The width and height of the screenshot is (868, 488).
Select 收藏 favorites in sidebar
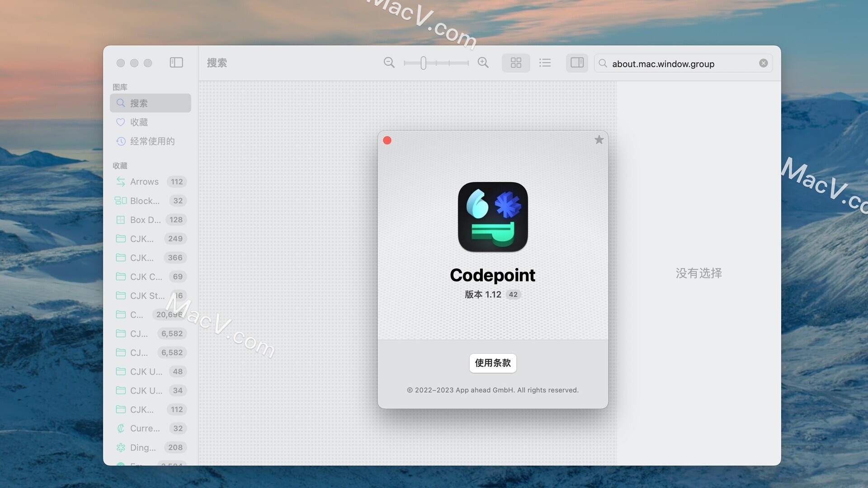point(140,122)
